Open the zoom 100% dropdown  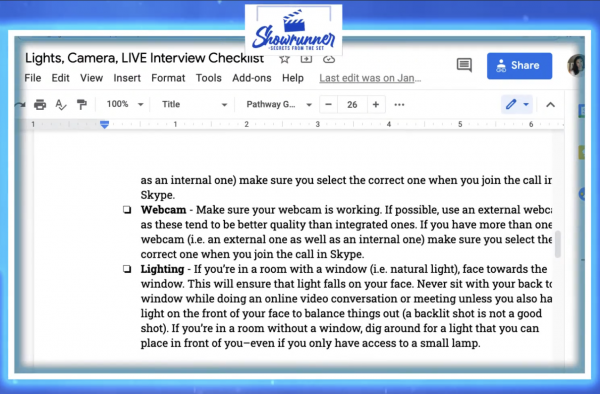[x=125, y=104]
